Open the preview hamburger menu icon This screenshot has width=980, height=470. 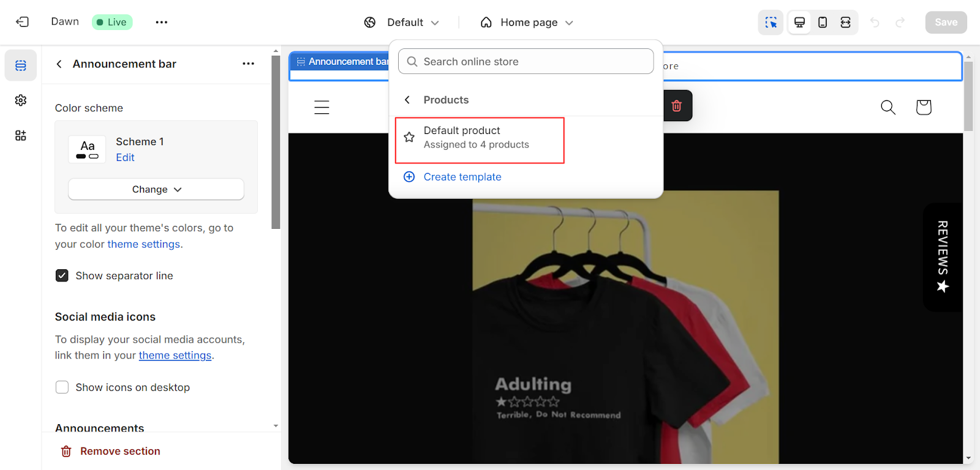click(322, 107)
